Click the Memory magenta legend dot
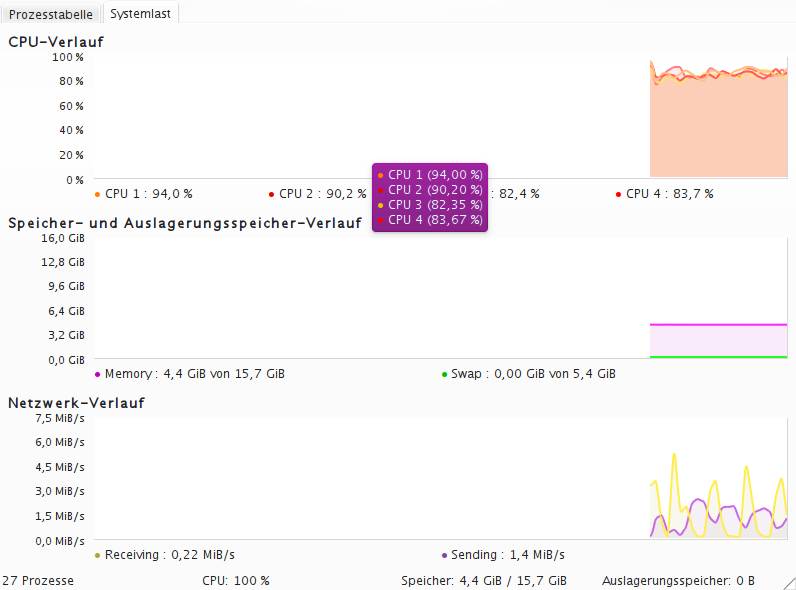This screenshot has width=796, height=590. (x=97, y=375)
